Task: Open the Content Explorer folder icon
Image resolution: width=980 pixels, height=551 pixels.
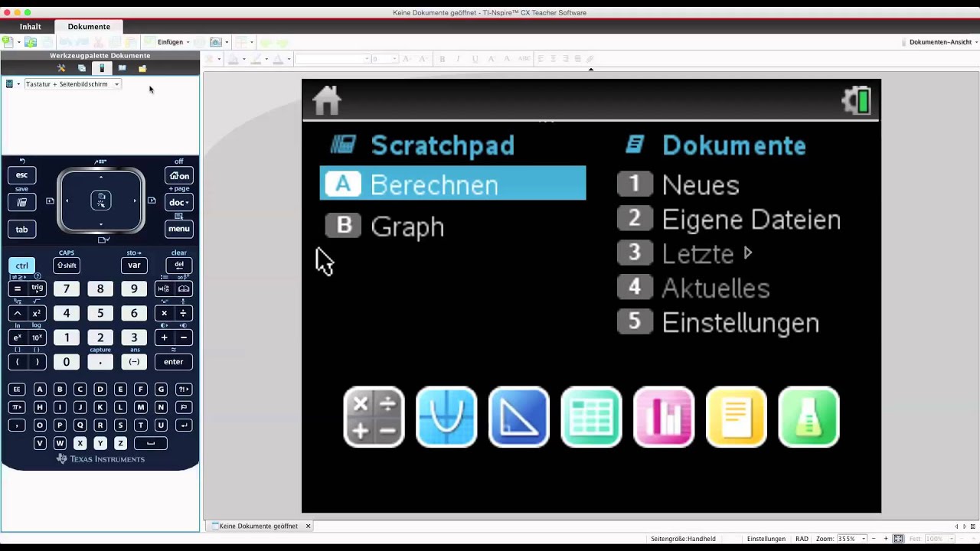Action: tap(142, 68)
